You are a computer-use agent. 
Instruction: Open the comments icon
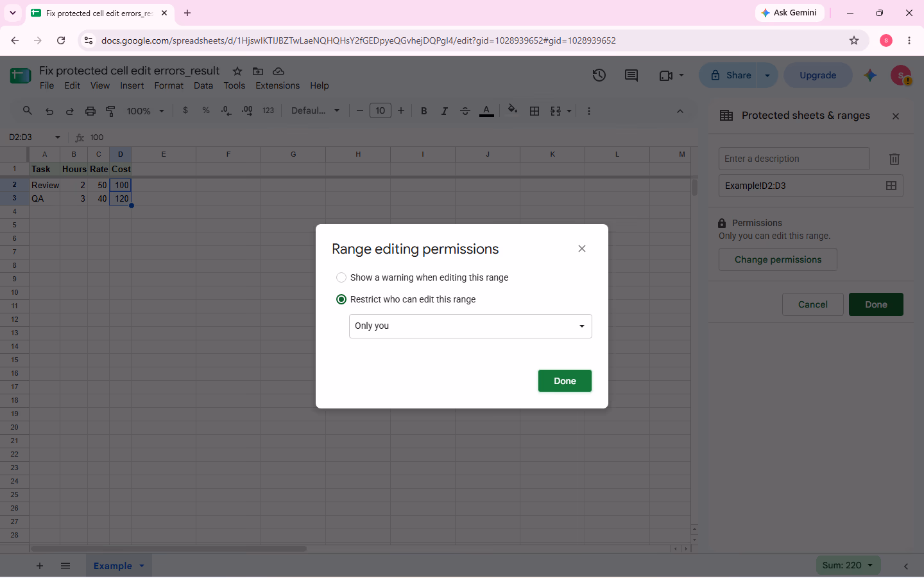click(631, 75)
